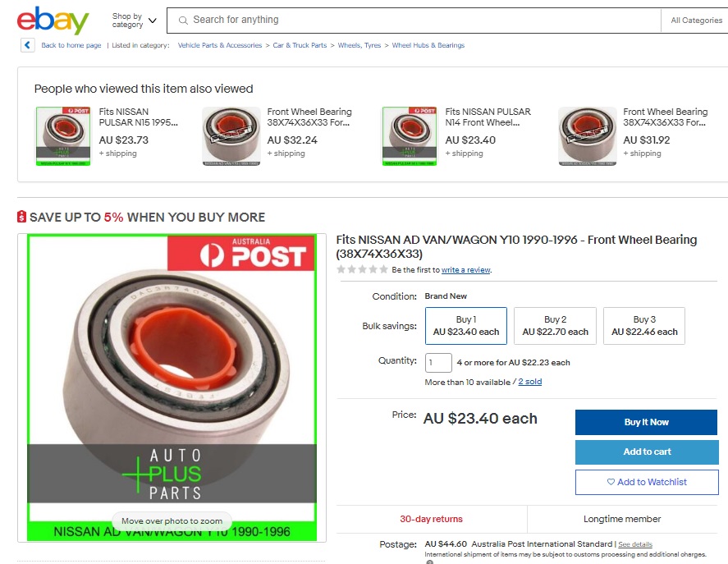Click the main wheel bearing product photo
The height and width of the screenshot is (564, 728).
pos(172,387)
